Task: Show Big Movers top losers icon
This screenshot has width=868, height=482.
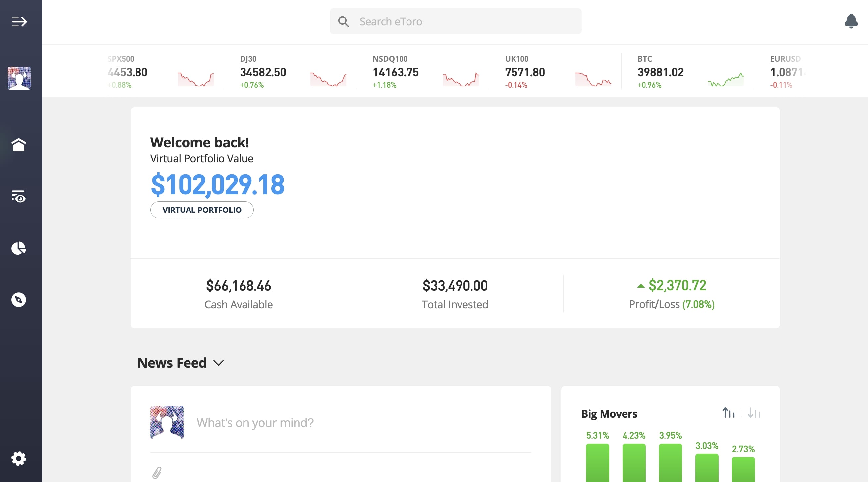Action: [754, 413]
